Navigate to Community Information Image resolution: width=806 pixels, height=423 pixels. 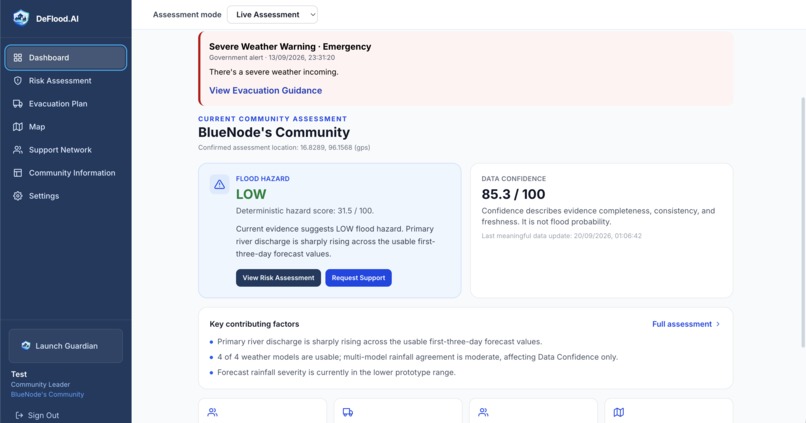point(66,173)
